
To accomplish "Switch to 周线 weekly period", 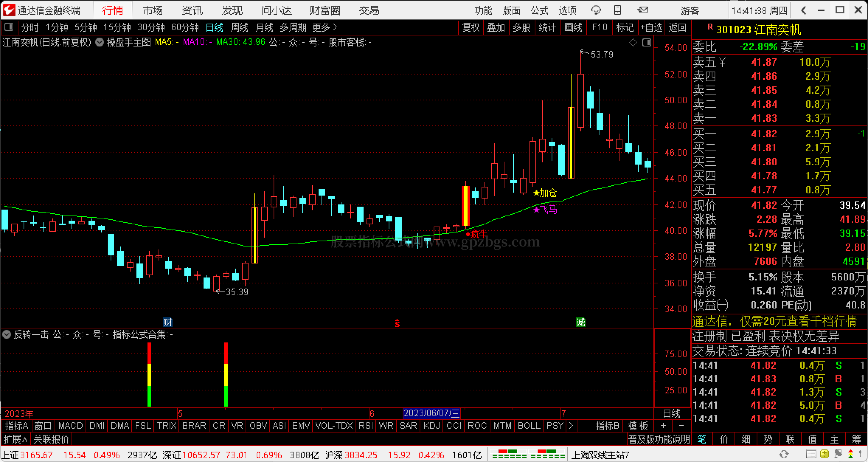I will click(239, 27).
